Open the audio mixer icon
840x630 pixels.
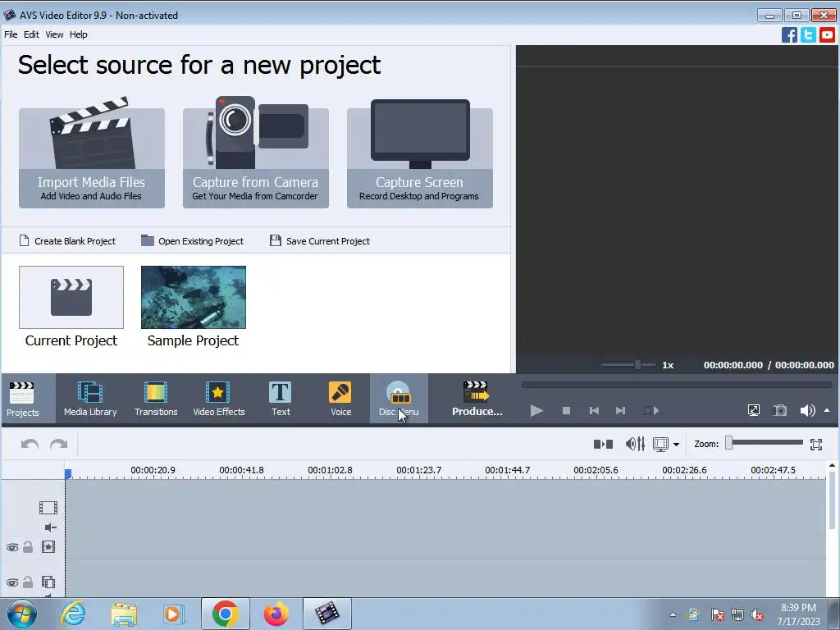click(635, 444)
